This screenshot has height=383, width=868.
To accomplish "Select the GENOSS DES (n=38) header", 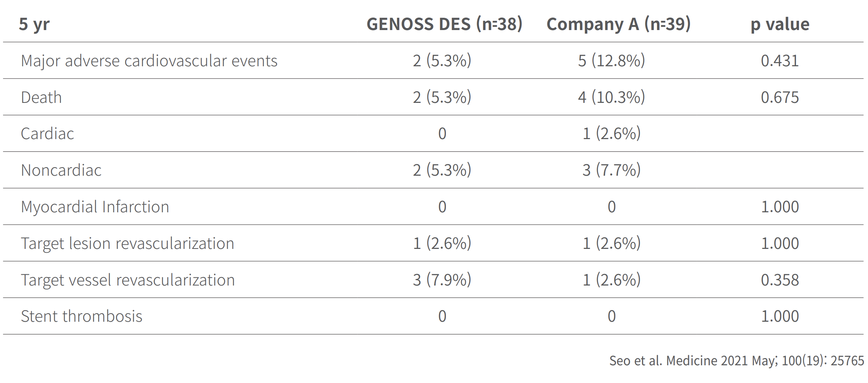I will point(444,24).
